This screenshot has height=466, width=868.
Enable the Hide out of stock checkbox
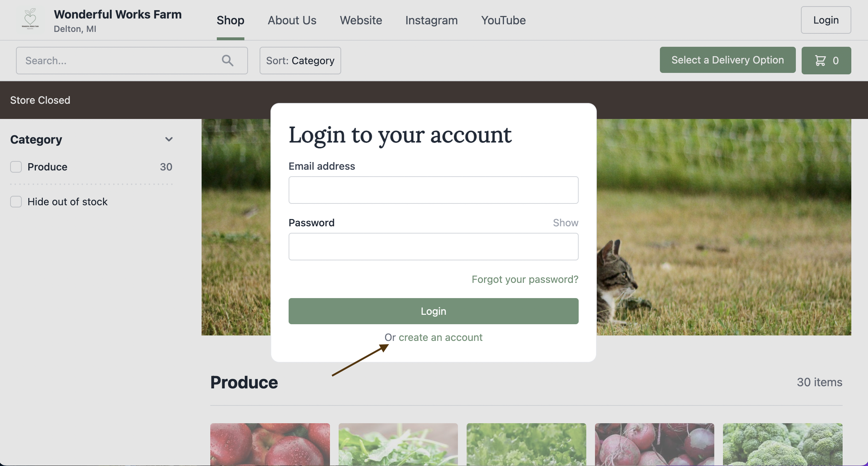pyautogui.click(x=16, y=202)
